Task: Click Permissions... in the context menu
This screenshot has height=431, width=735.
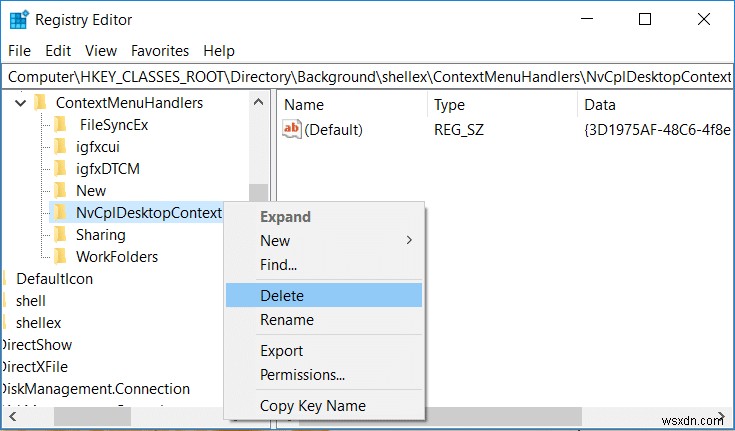Action: tap(302, 375)
